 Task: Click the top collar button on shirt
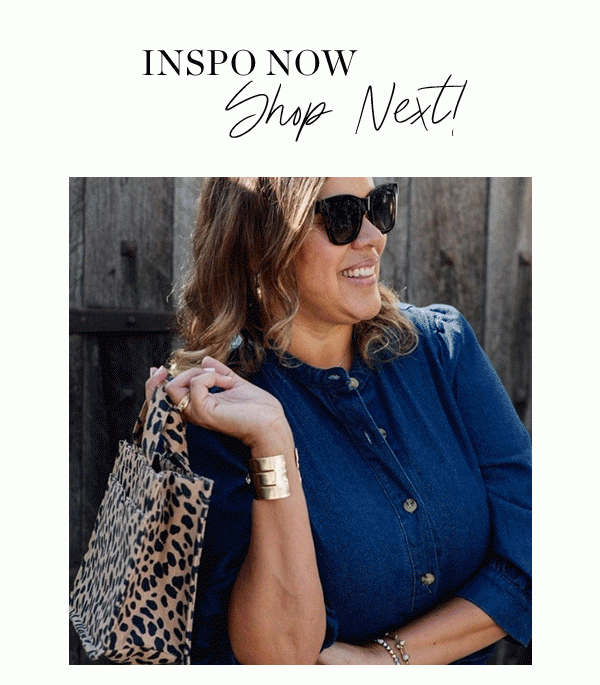(x=353, y=383)
